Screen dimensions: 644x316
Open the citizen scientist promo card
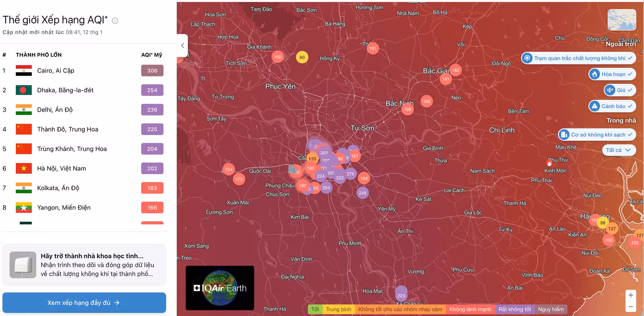[84, 265]
